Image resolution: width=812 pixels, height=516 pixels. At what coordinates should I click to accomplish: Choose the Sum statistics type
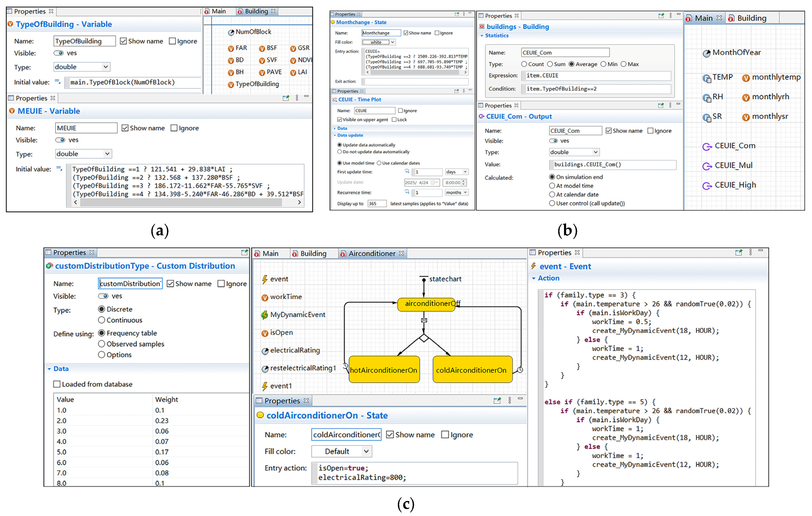point(550,64)
